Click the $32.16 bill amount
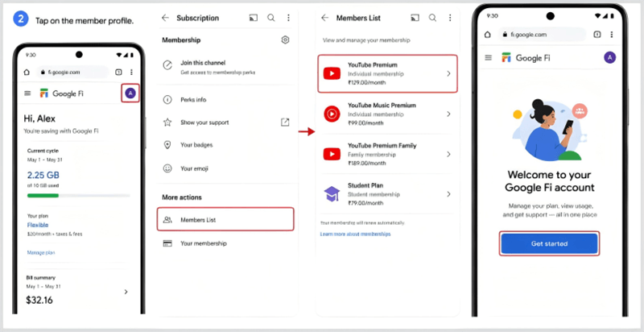 coord(39,300)
